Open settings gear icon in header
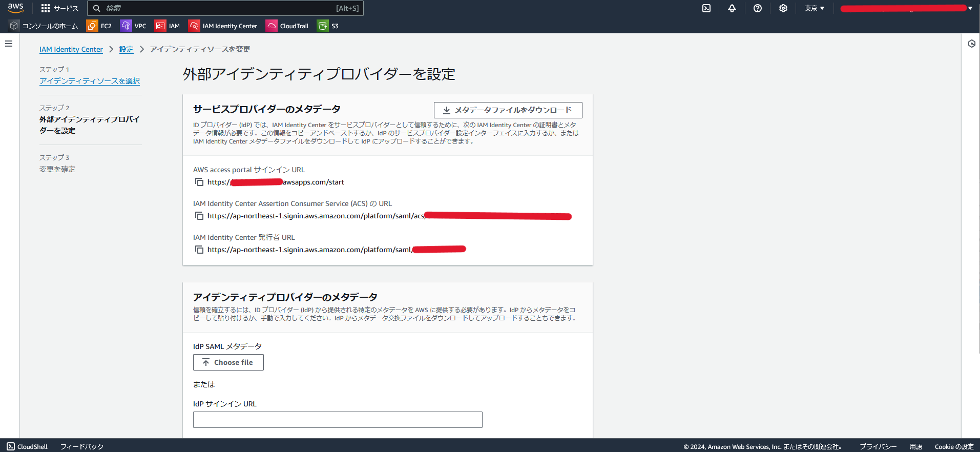The height and width of the screenshot is (452, 980). 783,8
